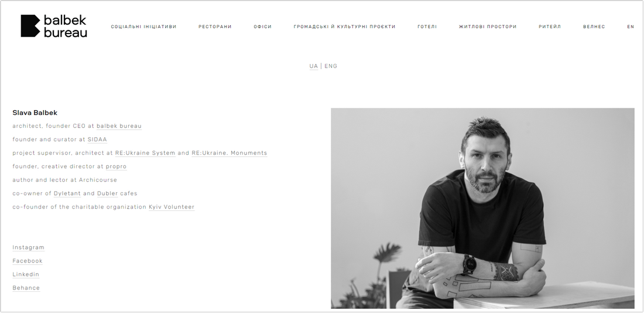Open the СОЦІАЛЬНІ ІНІЦІАТИВИ menu item
Image resolution: width=644 pixels, height=313 pixels.
tap(144, 27)
